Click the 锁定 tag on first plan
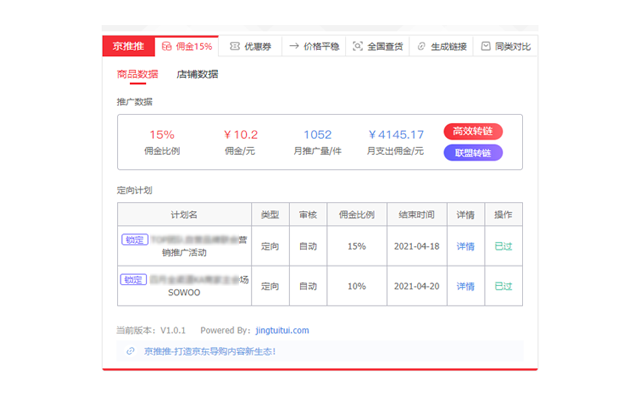Viewport: 640px width, 400px height. (134, 239)
